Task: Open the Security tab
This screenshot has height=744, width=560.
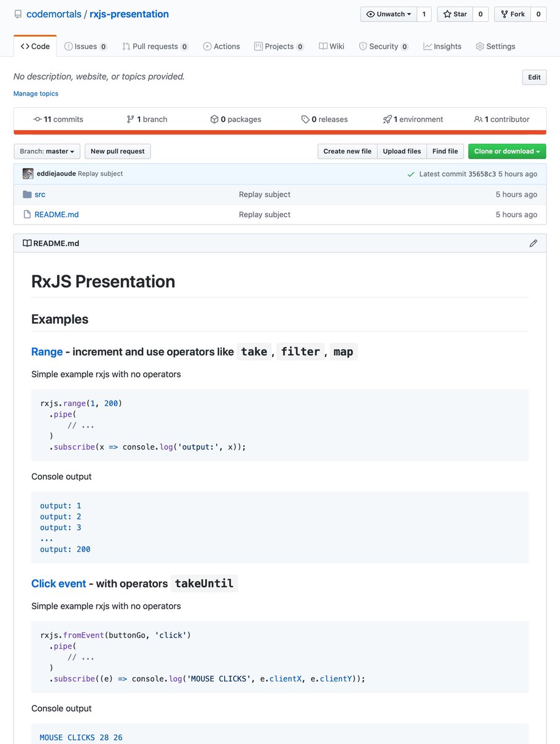Action: click(384, 46)
